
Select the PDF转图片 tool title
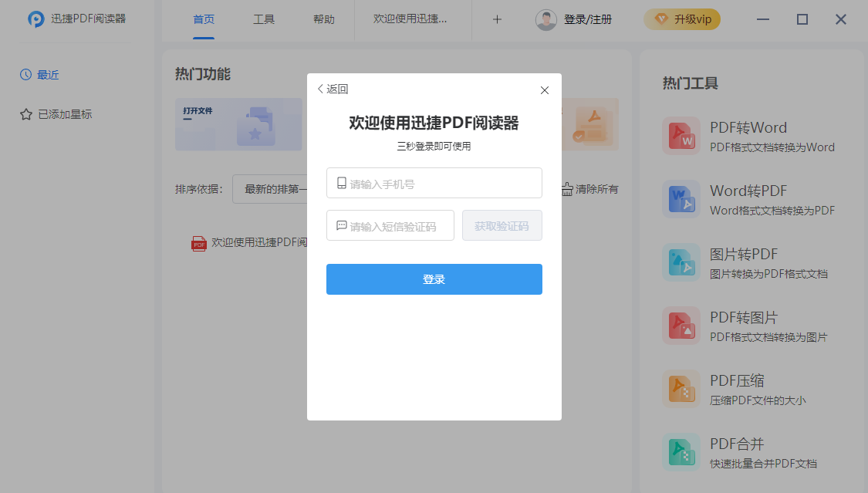point(744,318)
